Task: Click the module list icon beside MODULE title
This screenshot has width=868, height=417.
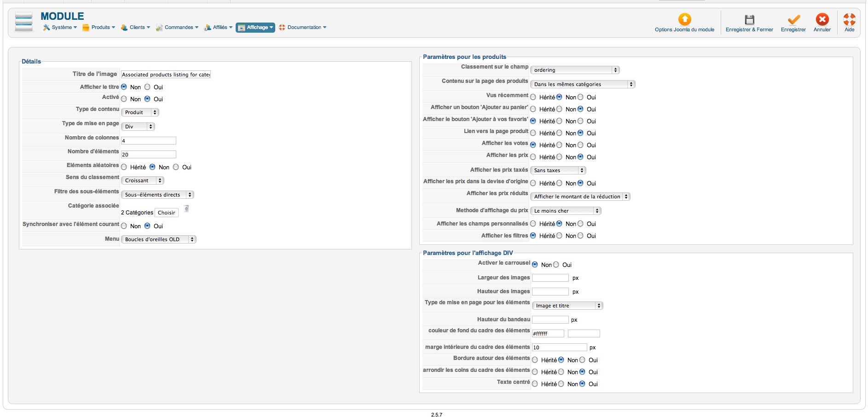Action: click(24, 22)
